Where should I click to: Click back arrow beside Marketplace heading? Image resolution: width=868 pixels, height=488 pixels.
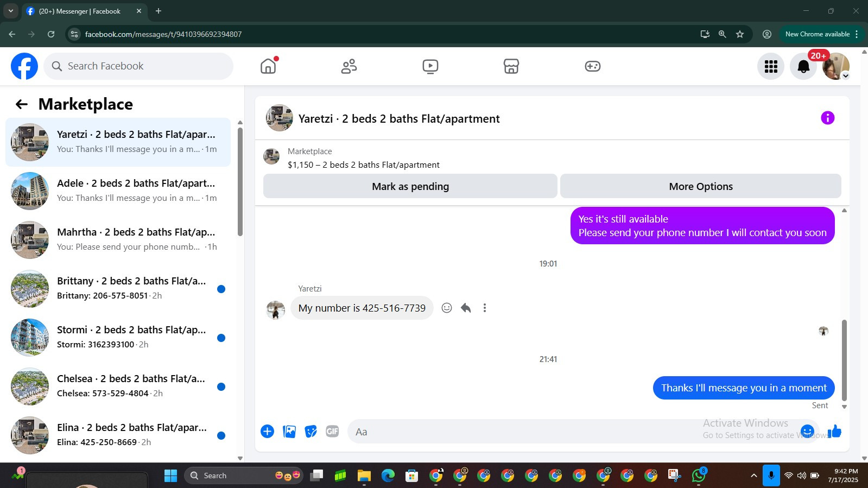22,104
